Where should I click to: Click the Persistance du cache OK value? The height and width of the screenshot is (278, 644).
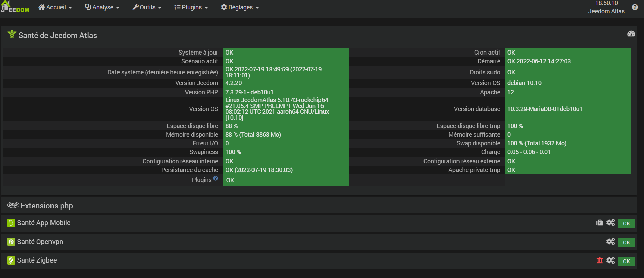pyautogui.click(x=259, y=170)
